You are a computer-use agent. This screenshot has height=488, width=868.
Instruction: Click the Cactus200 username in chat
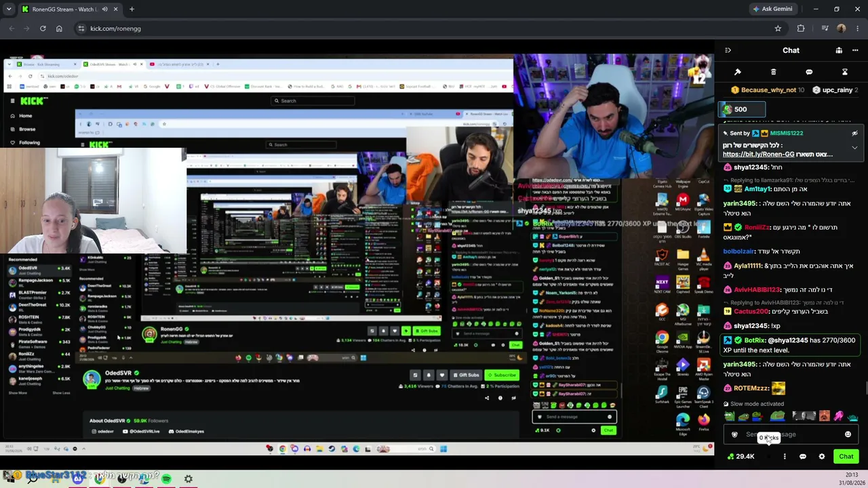click(751, 311)
